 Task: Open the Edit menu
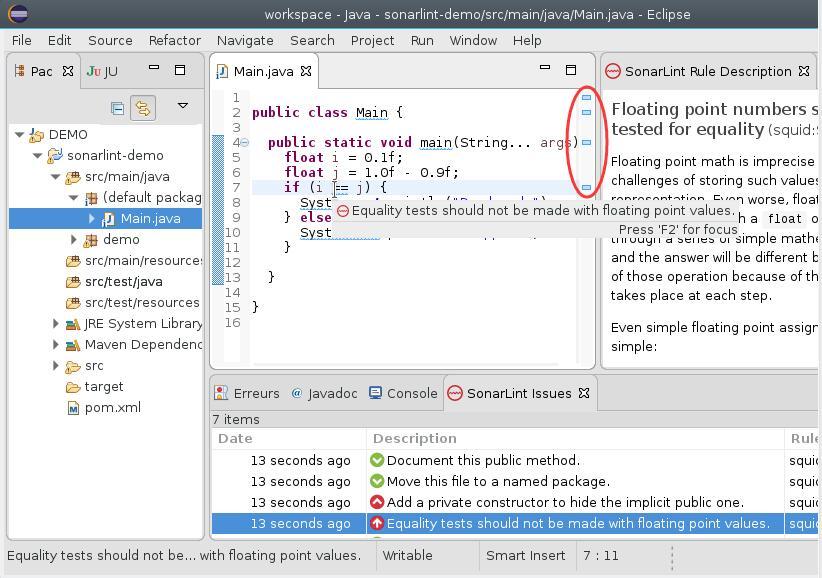coord(59,40)
